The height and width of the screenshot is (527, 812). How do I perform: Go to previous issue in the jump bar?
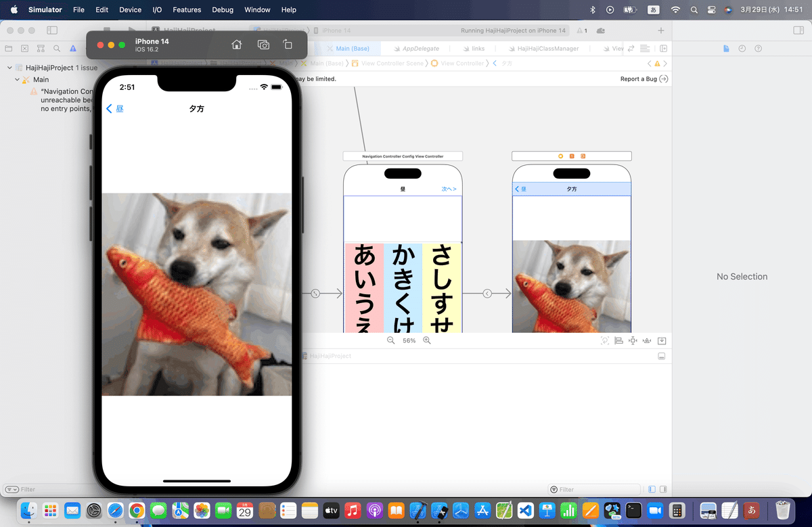(x=650, y=63)
